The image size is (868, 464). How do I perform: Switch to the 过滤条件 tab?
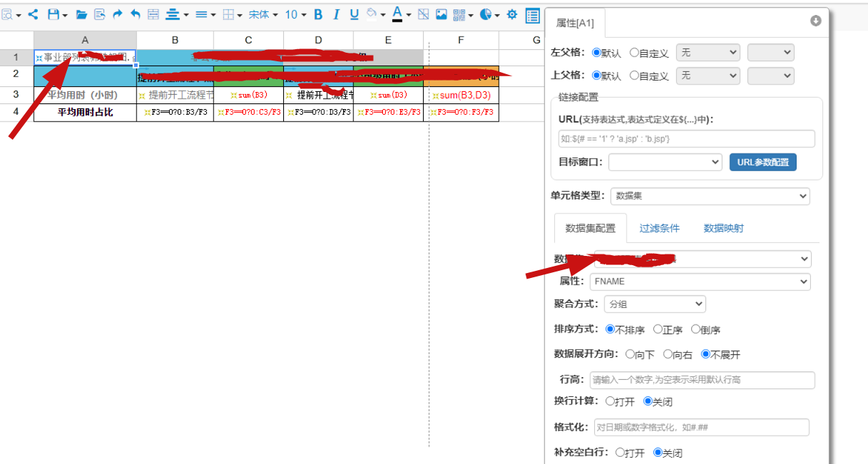point(660,228)
